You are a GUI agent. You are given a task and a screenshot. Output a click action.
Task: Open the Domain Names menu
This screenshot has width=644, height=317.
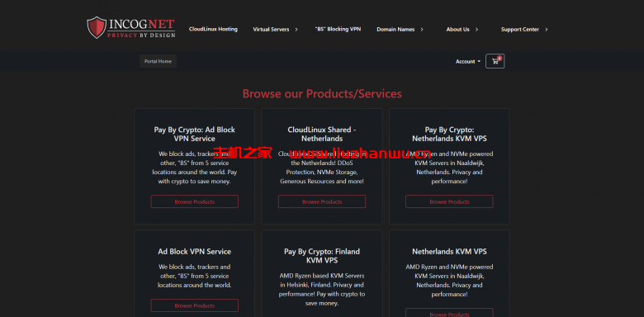(395, 30)
